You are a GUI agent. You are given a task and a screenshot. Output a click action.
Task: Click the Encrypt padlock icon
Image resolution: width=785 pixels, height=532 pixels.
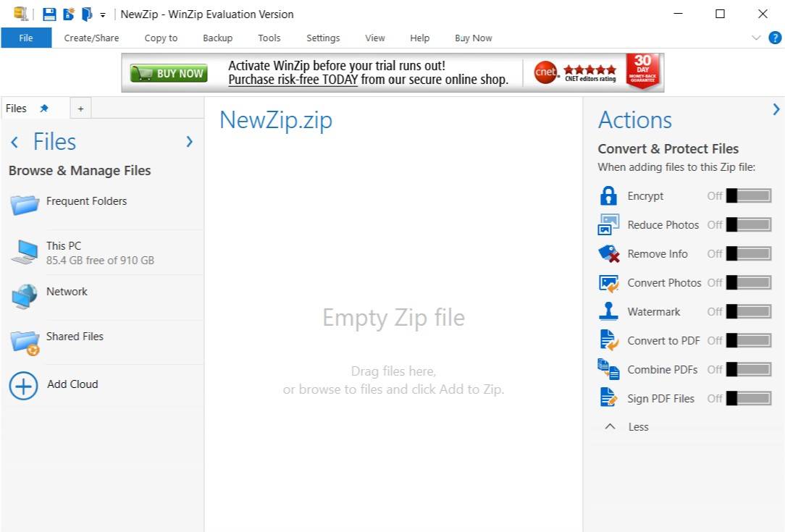click(608, 195)
